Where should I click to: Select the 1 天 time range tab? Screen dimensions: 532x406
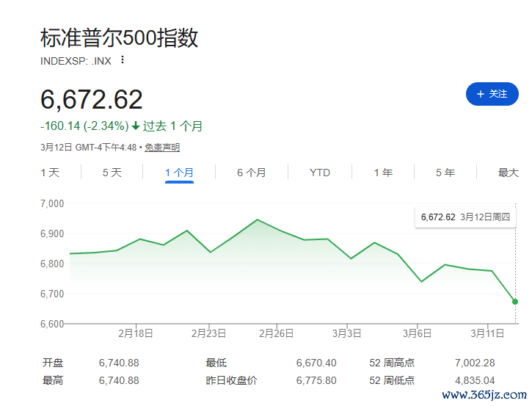click(x=50, y=173)
